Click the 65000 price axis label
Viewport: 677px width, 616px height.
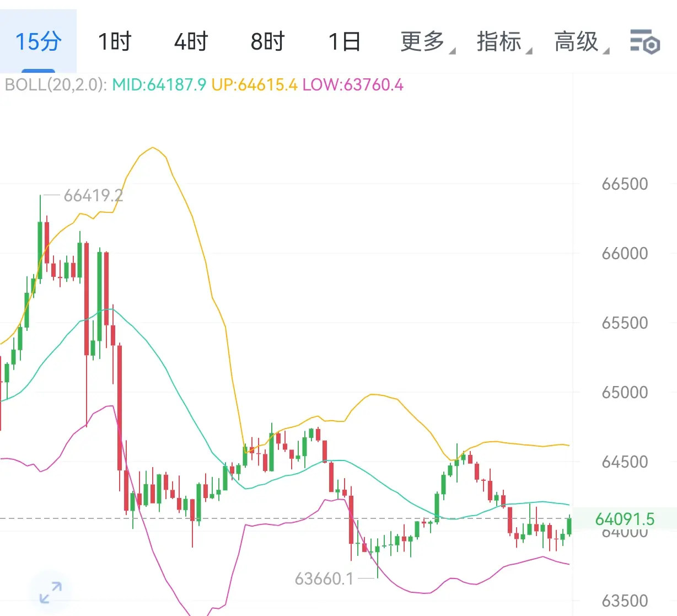(625, 392)
